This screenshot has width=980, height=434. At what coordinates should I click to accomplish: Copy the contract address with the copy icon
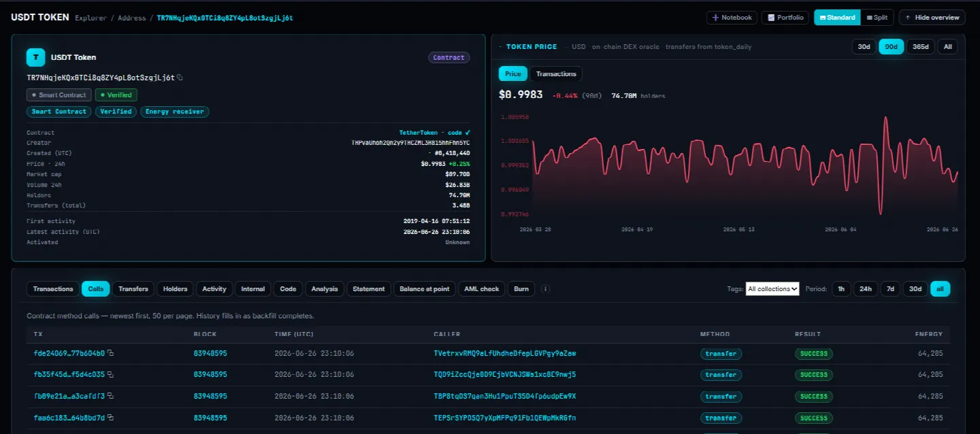[x=180, y=78]
